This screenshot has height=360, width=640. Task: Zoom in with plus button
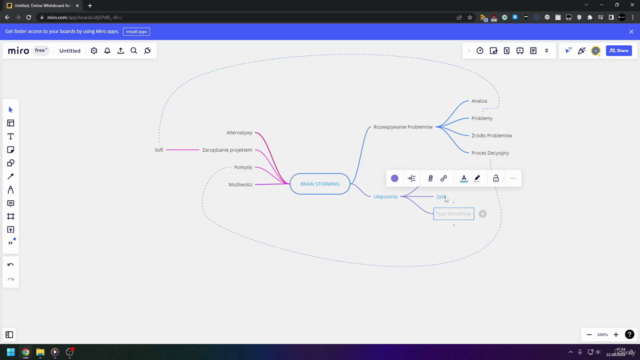coord(616,335)
